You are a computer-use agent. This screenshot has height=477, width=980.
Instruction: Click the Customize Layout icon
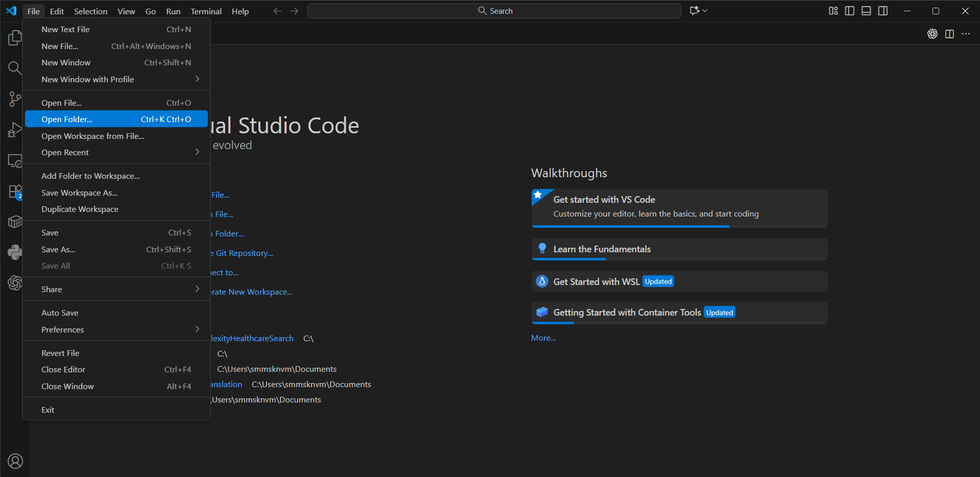pyautogui.click(x=833, y=11)
